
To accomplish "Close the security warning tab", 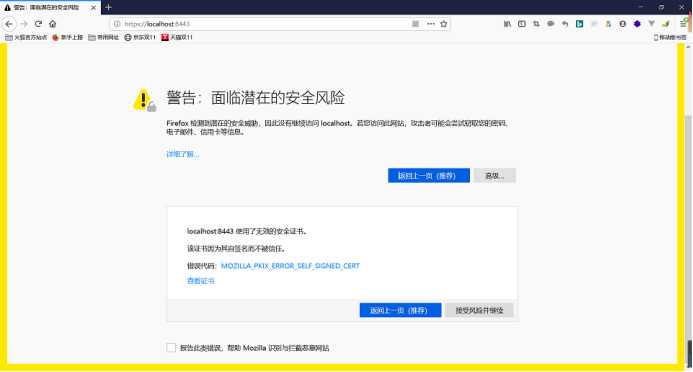I will [x=93, y=8].
